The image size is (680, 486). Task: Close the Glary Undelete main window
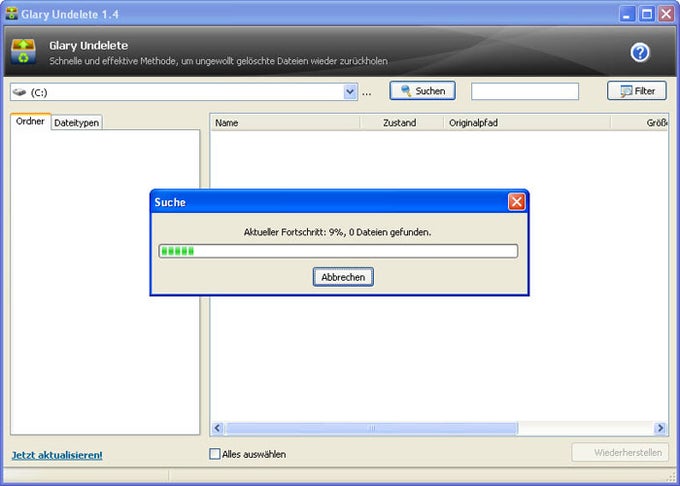point(667,14)
